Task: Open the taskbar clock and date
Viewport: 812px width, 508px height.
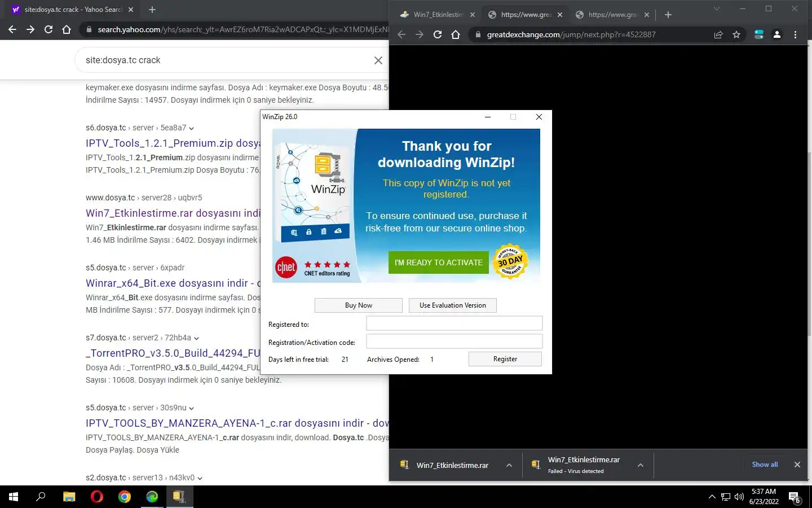Action: pyautogui.click(x=764, y=497)
